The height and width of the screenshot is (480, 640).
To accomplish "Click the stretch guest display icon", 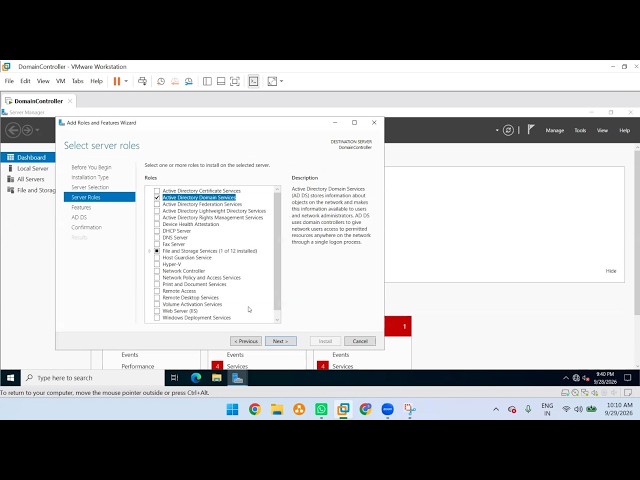I will [x=272, y=81].
